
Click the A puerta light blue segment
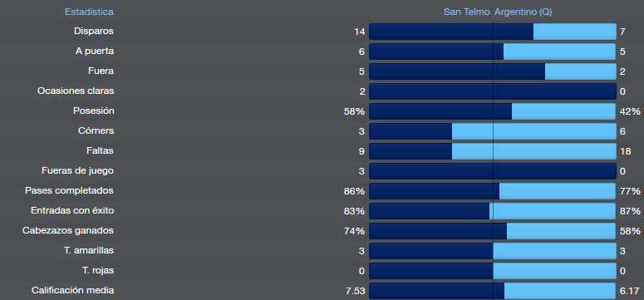coord(560,52)
